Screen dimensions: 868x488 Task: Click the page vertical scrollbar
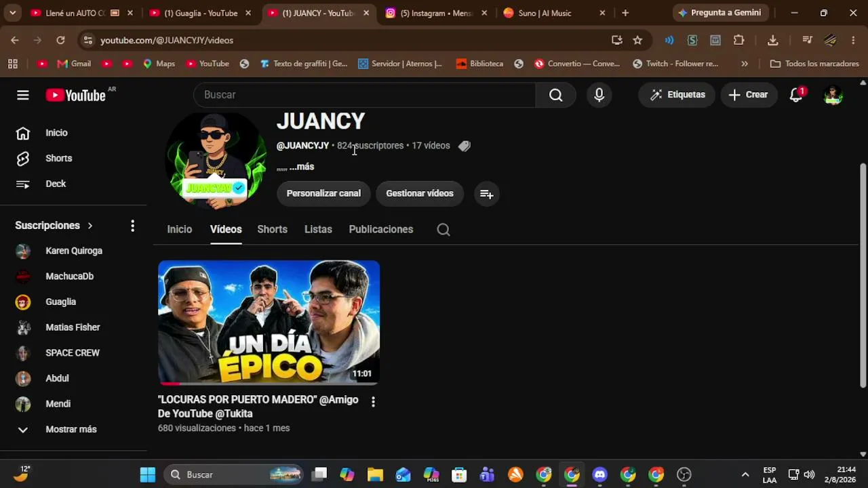(x=863, y=274)
